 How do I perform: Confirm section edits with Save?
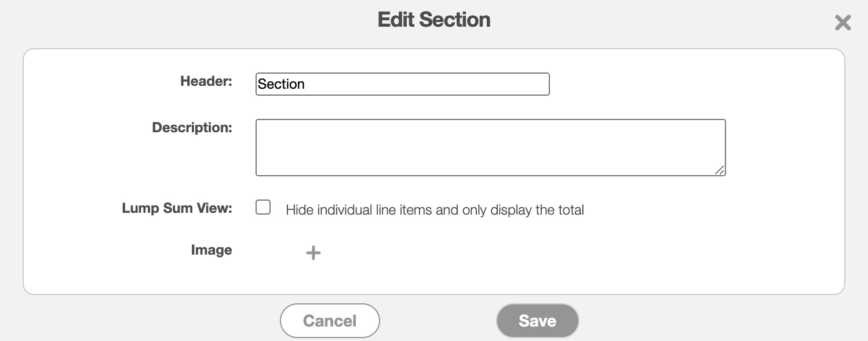coord(537,321)
